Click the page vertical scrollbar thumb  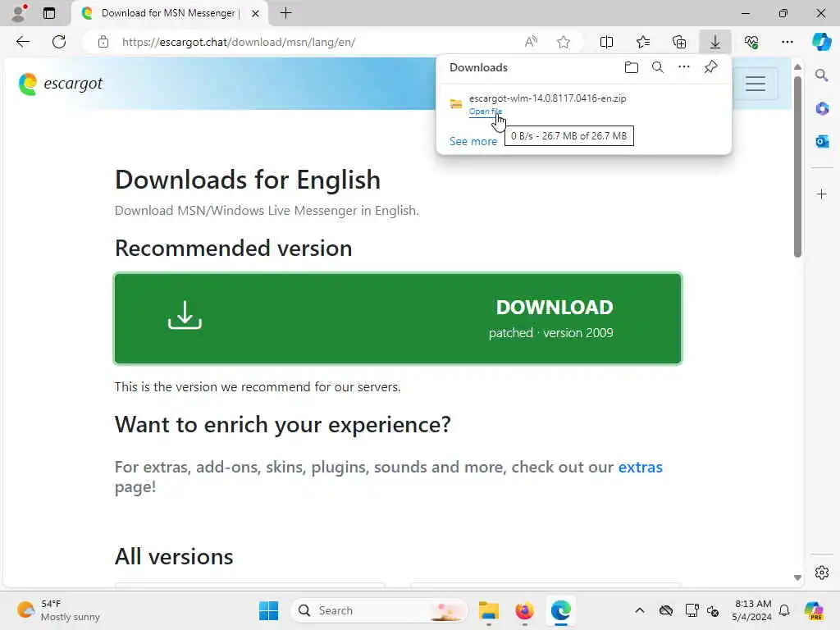(x=797, y=167)
